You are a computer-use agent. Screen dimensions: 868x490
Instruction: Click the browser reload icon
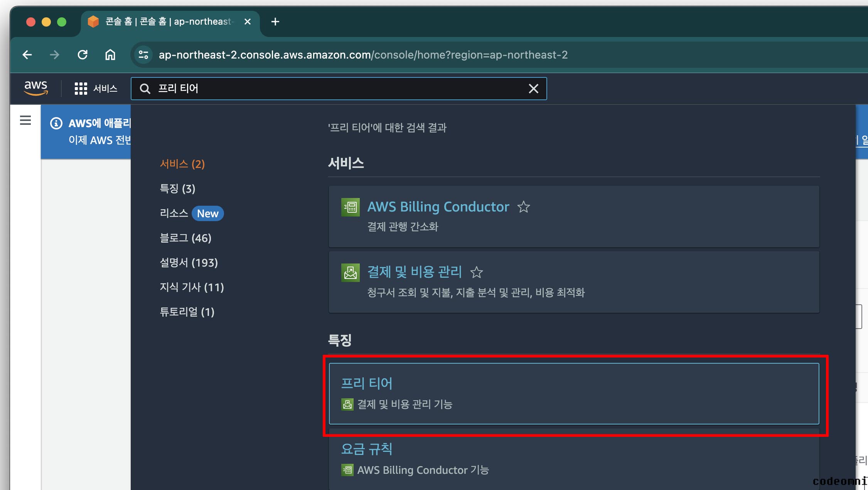(x=83, y=55)
